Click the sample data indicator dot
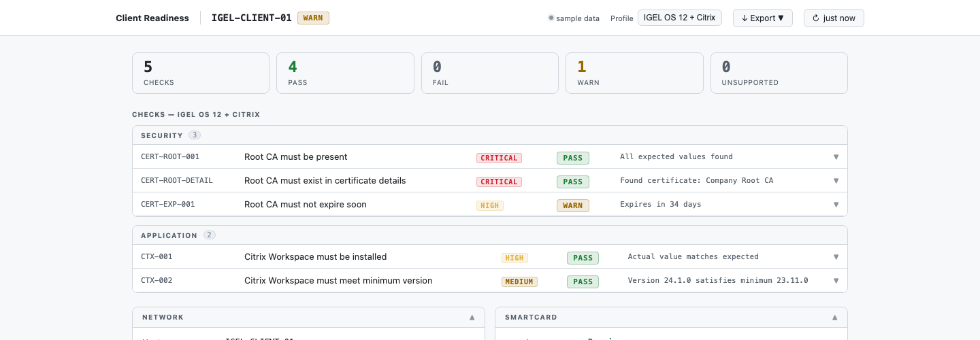Image resolution: width=980 pixels, height=340 pixels. point(551,18)
